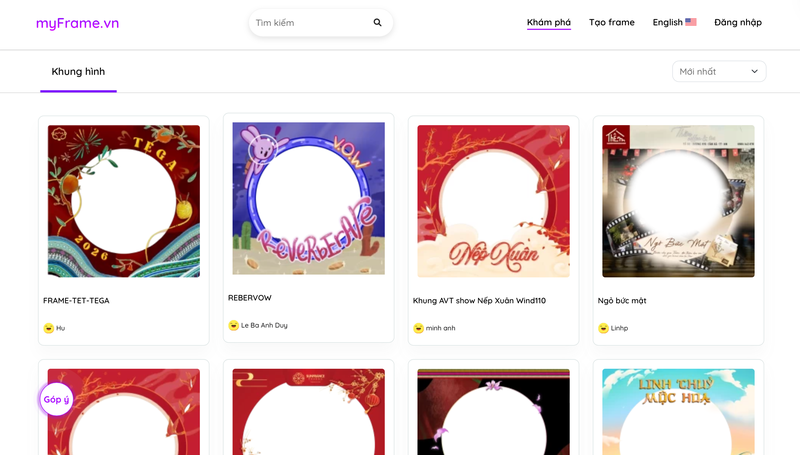
Task: Open the Góp ý feedback bubble
Action: [x=56, y=399]
